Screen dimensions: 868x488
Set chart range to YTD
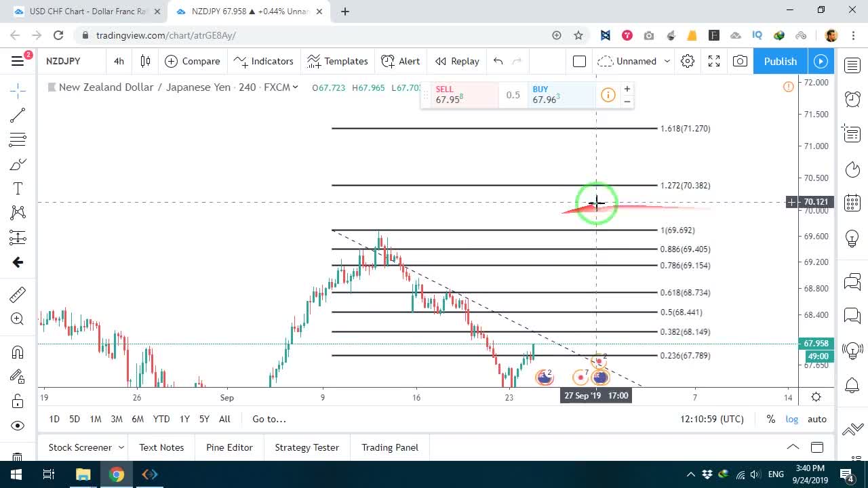[x=161, y=419]
